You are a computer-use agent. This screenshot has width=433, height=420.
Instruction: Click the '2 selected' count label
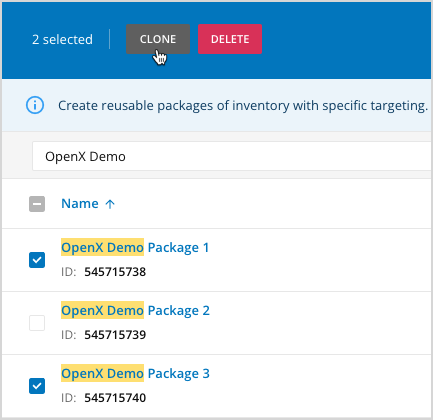pos(62,39)
